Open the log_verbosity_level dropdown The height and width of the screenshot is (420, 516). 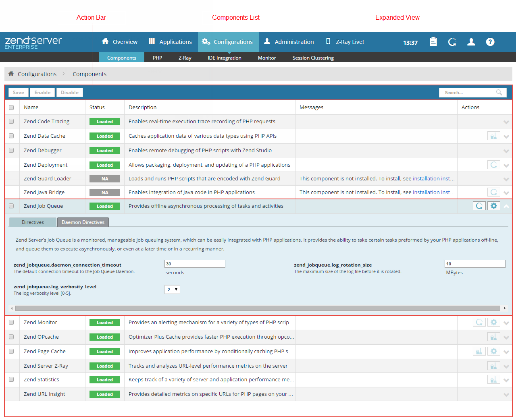(x=172, y=290)
